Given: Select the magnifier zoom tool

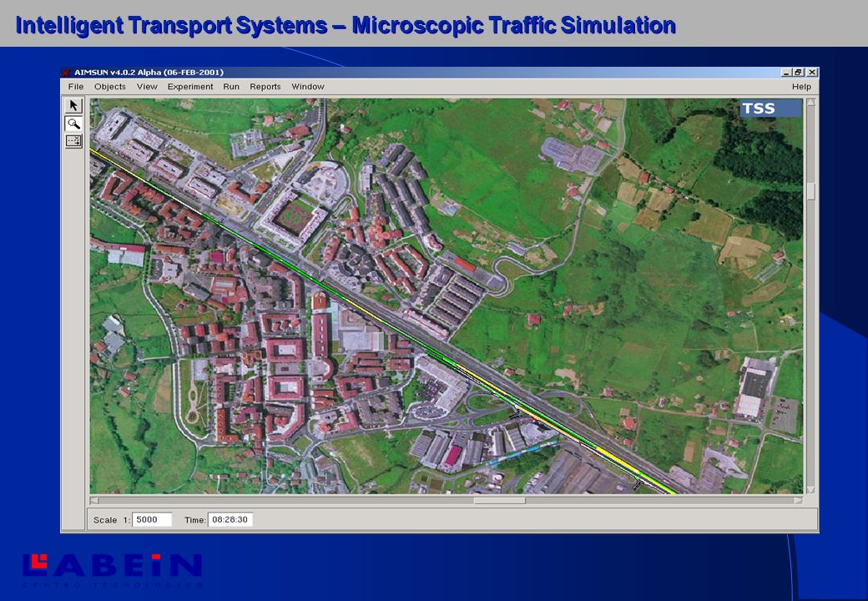Looking at the screenshot, I should tap(73, 124).
